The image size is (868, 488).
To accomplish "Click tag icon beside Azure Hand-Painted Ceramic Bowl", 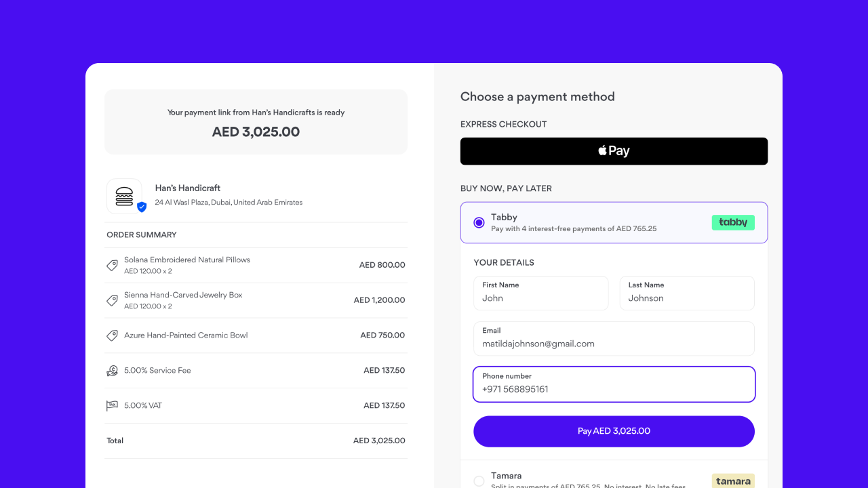I will tap(113, 335).
